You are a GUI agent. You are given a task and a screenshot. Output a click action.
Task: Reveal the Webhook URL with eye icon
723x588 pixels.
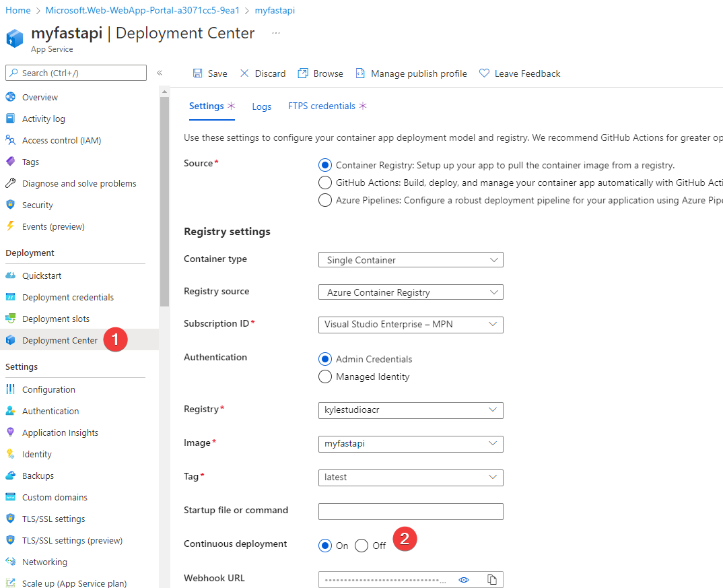click(x=464, y=580)
